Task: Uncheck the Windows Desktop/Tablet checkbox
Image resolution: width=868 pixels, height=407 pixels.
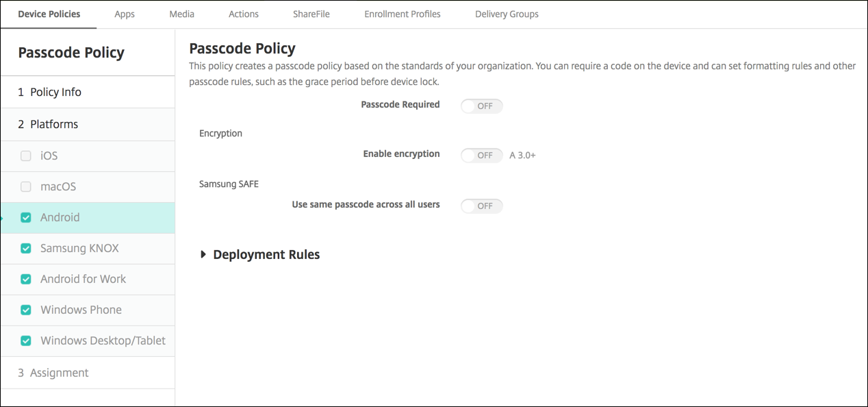Action: pos(26,341)
